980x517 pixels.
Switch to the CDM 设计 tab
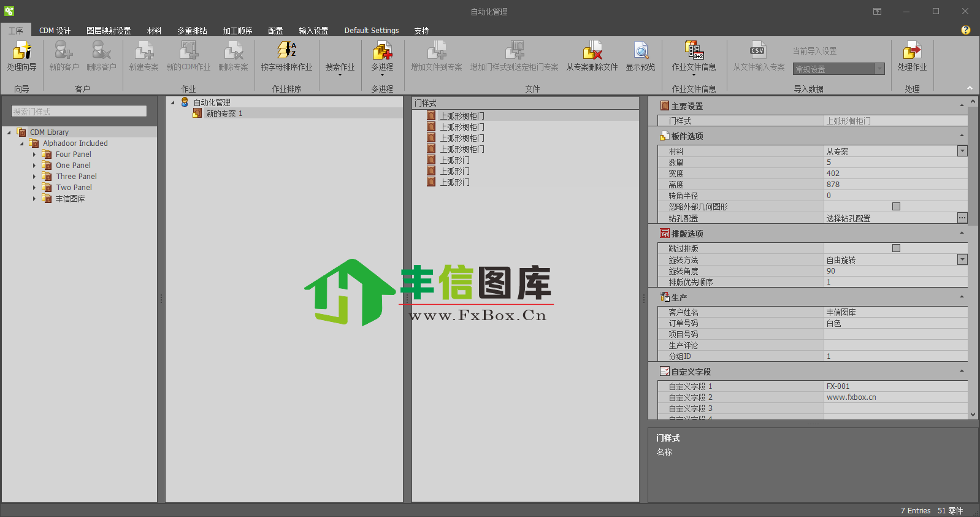pos(55,31)
